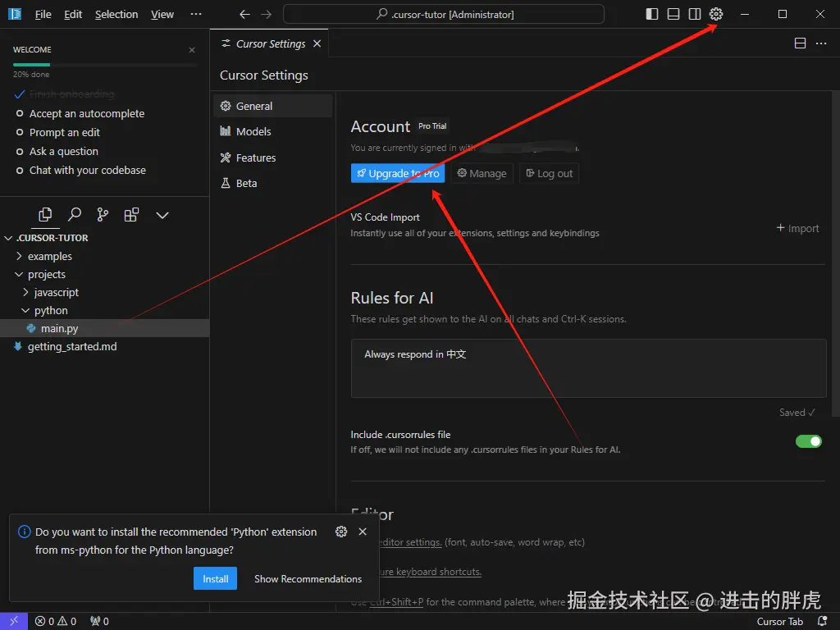The width and height of the screenshot is (840, 630).
Task: Click Import for VS Code settings
Action: (797, 228)
